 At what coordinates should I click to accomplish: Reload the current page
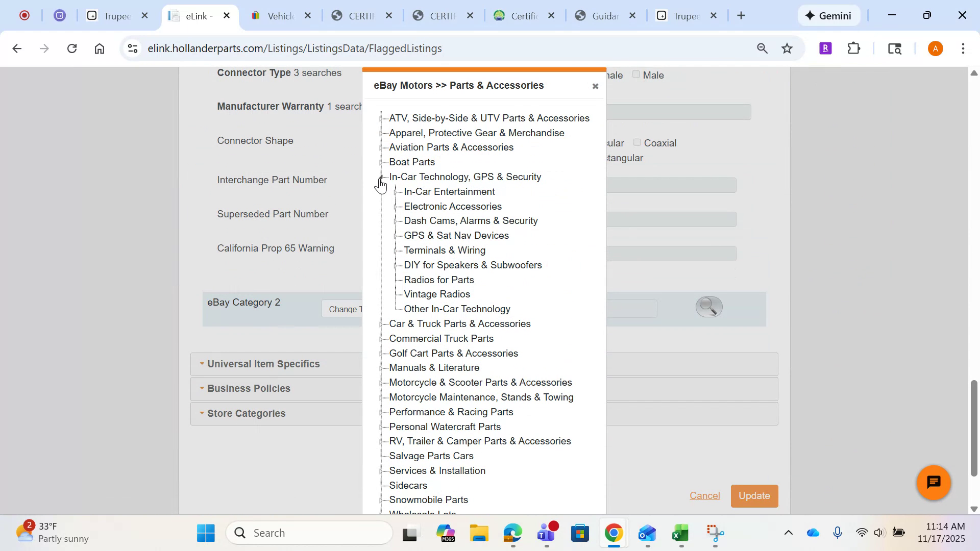click(72, 48)
